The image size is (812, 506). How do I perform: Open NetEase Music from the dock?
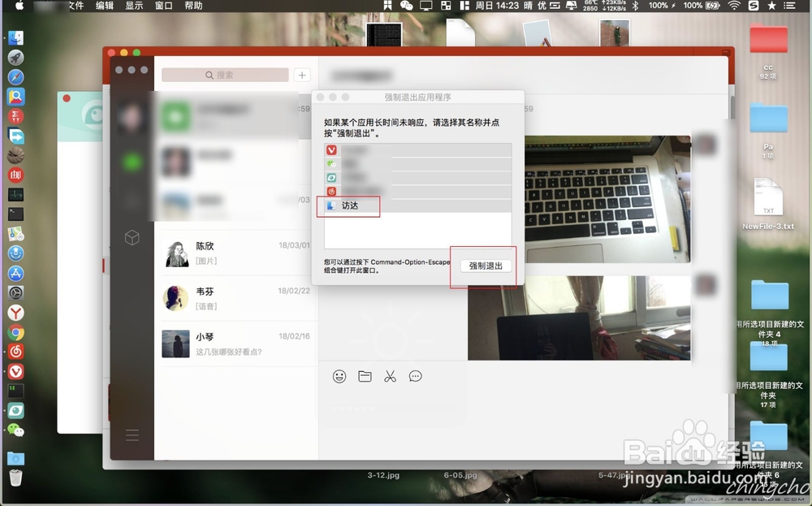point(15,352)
